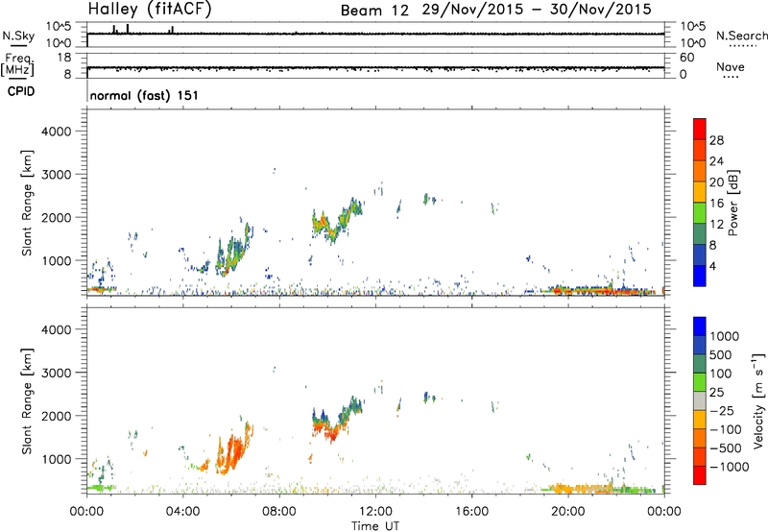Pick the lowest bright blue power swatch
The image size is (768, 532).
pos(700,276)
